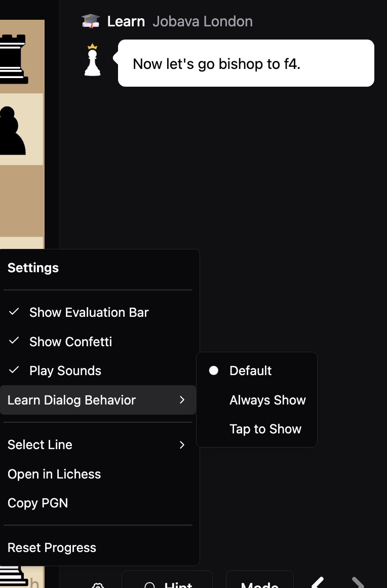Choose Reset Progress from settings

click(98, 547)
